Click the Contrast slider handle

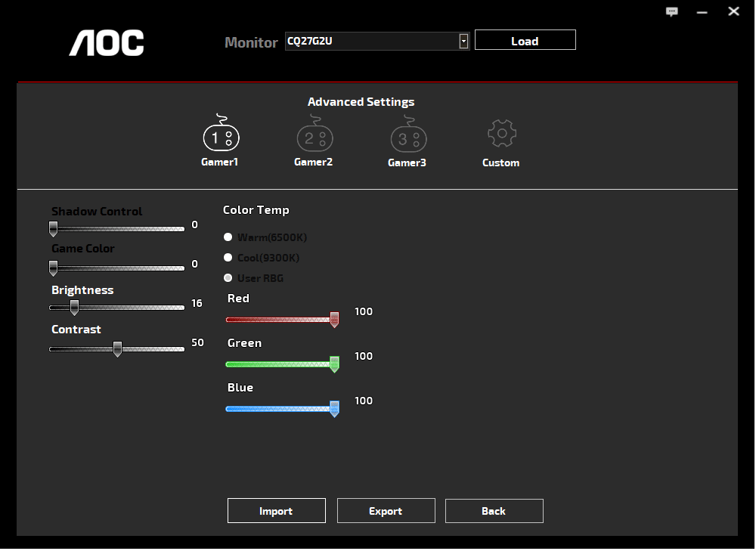(x=117, y=348)
